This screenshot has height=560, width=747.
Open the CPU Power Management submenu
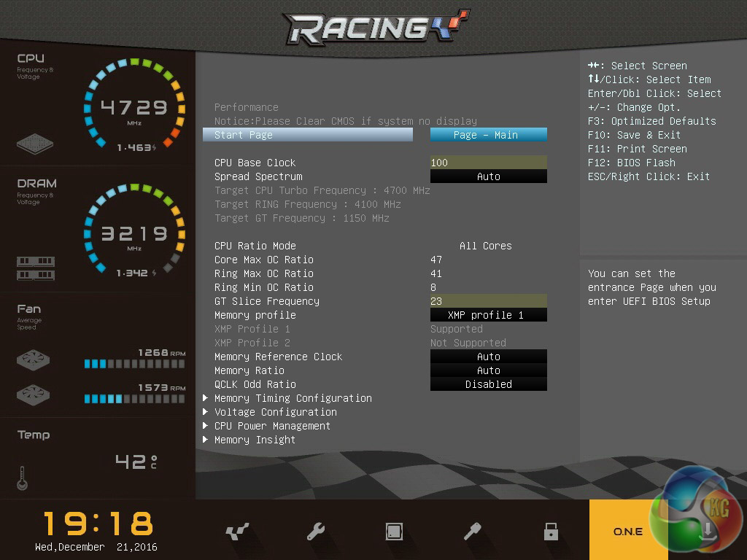click(272, 426)
